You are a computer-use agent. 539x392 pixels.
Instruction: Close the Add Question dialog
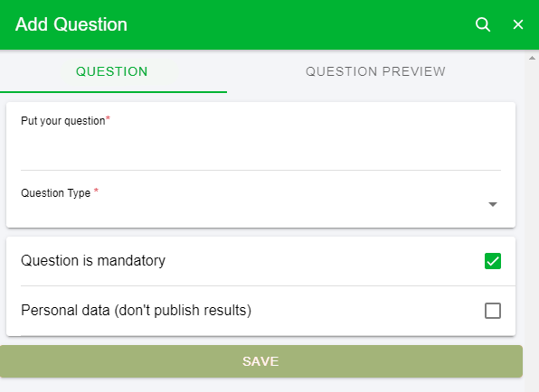(x=518, y=24)
